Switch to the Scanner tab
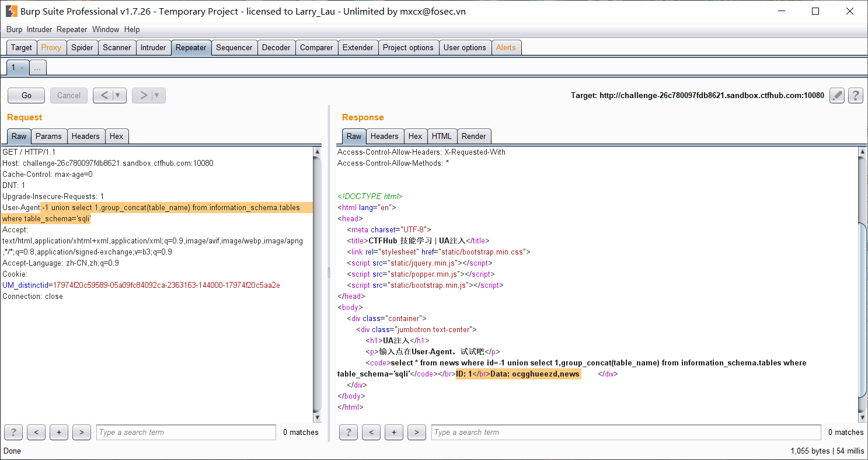 (x=117, y=48)
